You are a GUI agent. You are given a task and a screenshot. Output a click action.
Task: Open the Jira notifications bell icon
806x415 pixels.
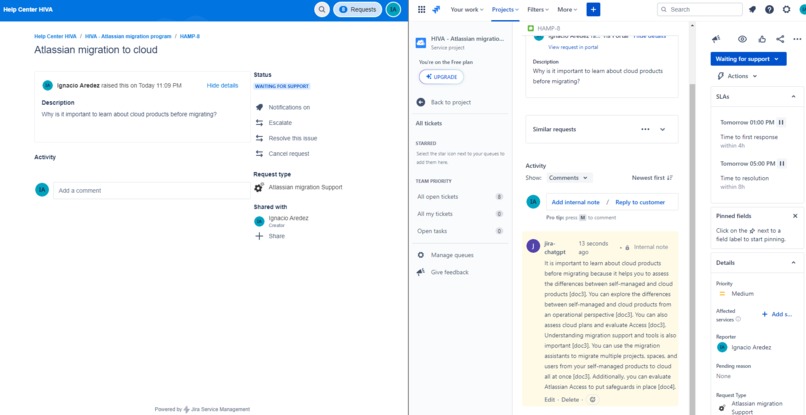[x=753, y=9]
